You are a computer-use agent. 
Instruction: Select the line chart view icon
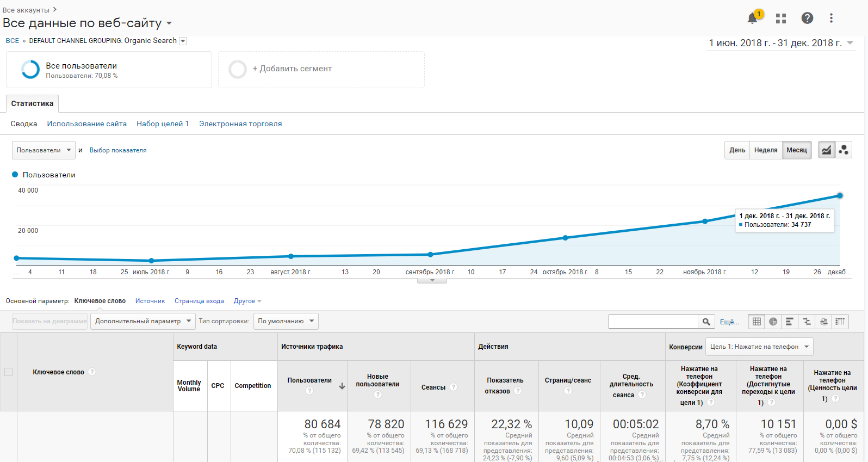point(826,150)
